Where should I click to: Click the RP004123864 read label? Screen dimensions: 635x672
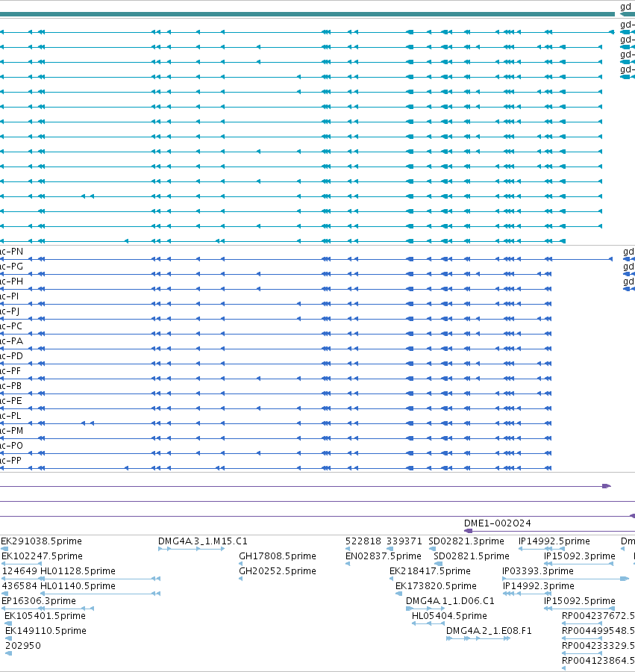point(598,661)
